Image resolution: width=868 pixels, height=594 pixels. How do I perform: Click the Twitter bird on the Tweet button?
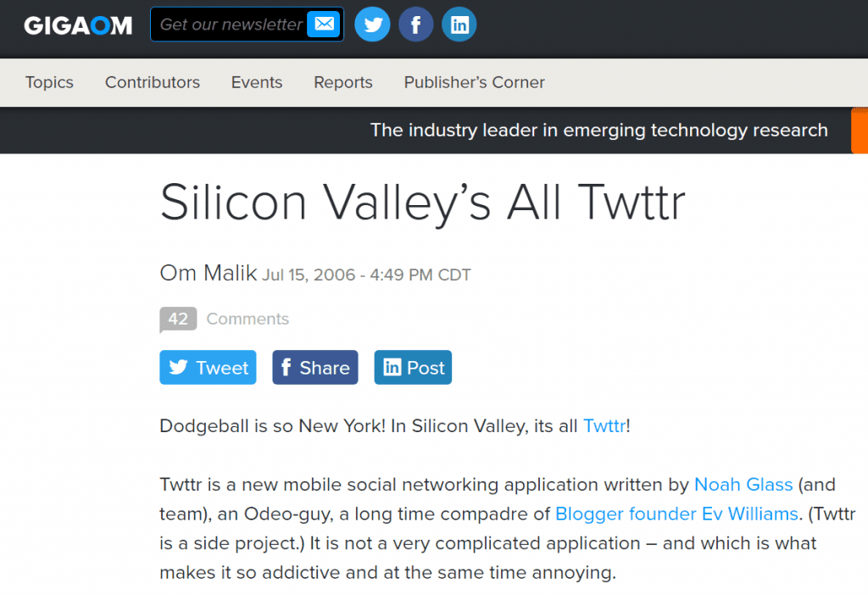179,367
